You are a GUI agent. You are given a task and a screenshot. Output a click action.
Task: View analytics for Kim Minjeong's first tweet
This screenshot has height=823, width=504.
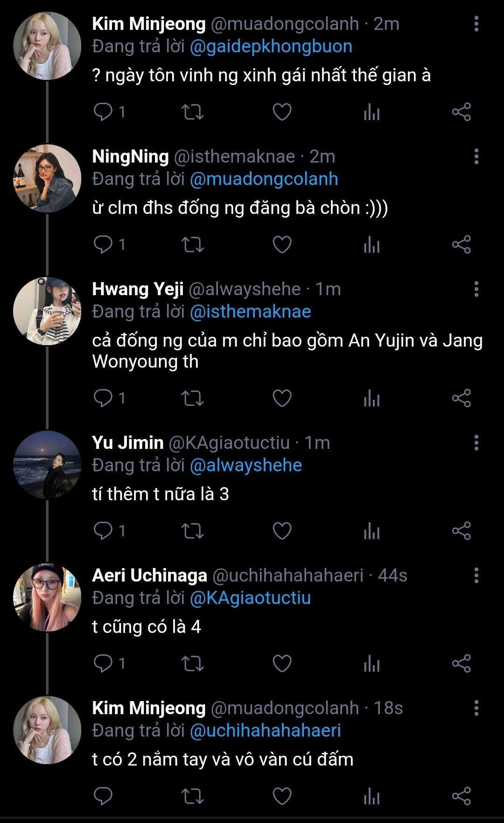[371, 112]
